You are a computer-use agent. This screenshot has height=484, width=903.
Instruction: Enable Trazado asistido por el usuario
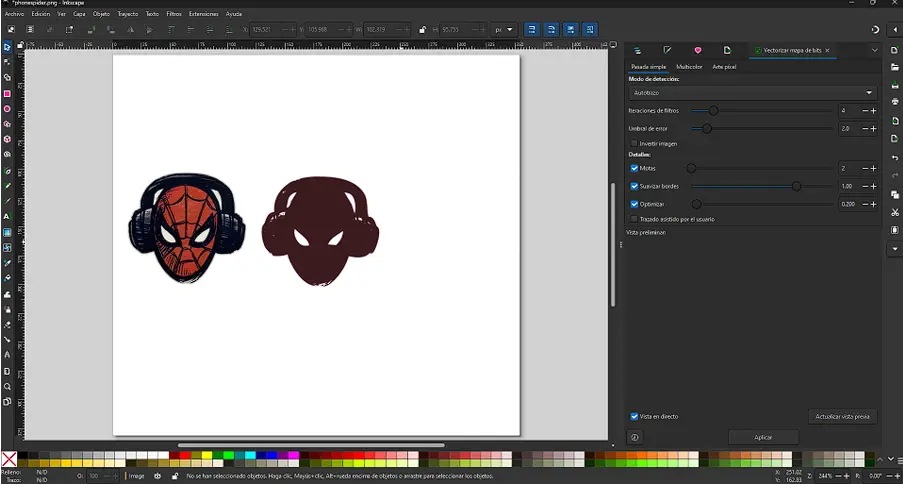tap(634, 219)
